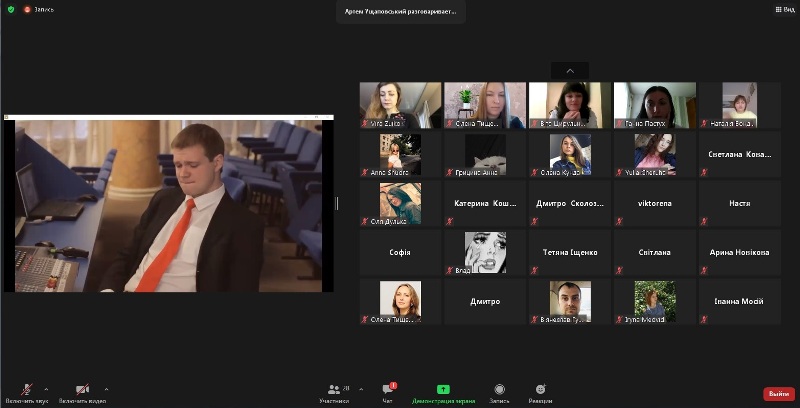Select Наталя Бонд... video tile
The width and height of the screenshot is (800, 408).
[739, 105]
